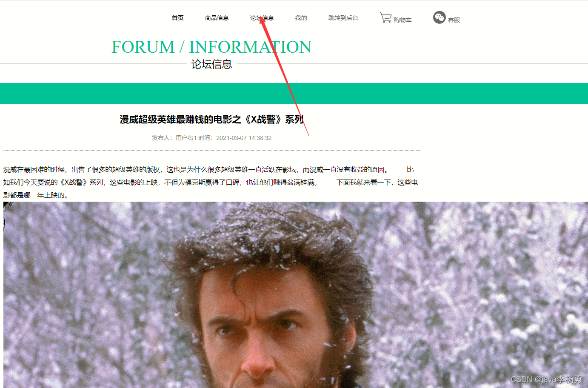Click the 购物车 text label
The width and height of the screenshot is (588, 388).
(403, 20)
